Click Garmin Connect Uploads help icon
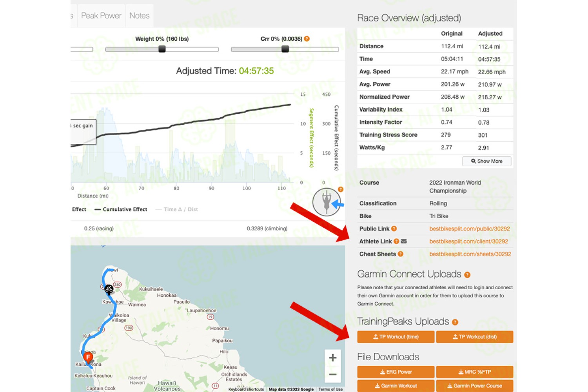 [x=467, y=275]
